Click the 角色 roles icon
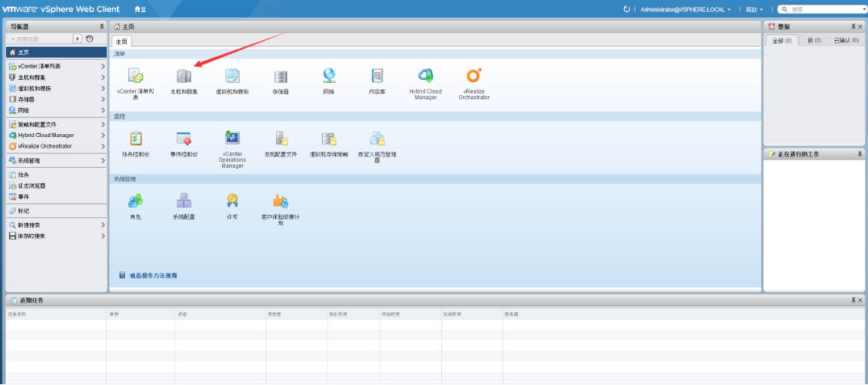868x385 pixels. pos(136,201)
